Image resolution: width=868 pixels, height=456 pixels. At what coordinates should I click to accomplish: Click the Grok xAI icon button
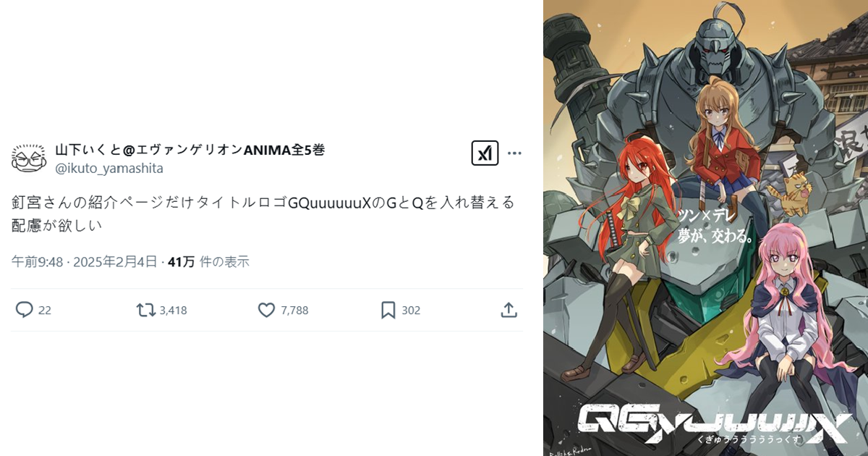coord(485,153)
